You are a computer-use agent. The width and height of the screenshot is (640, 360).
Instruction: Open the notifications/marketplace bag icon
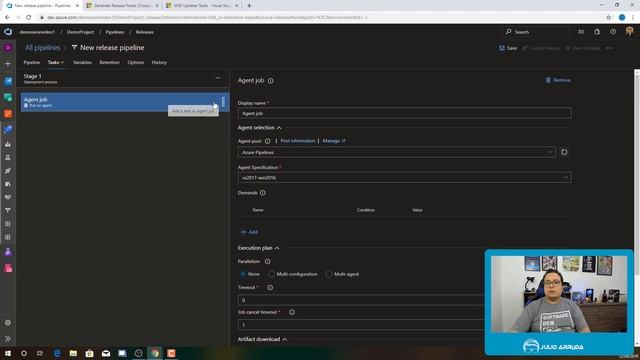[x=597, y=32]
